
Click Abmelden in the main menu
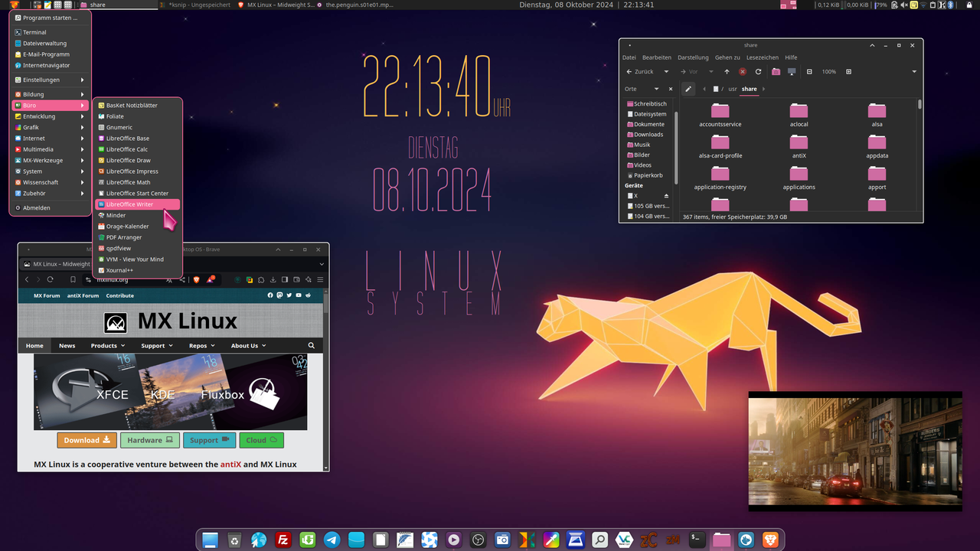click(x=50, y=208)
